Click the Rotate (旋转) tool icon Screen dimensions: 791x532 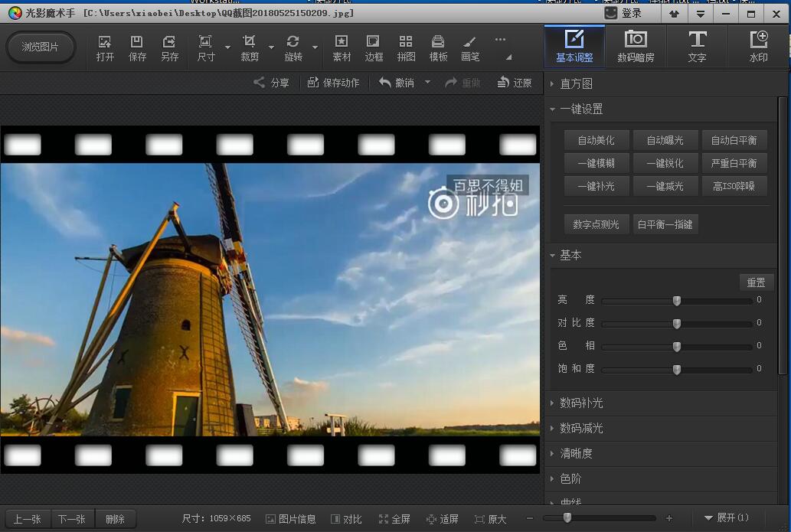[x=293, y=43]
